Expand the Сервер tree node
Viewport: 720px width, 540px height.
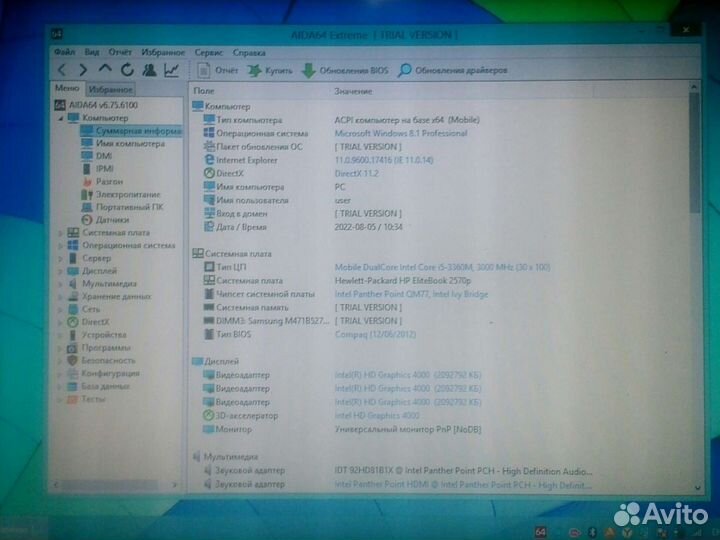pyautogui.click(x=60, y=259)
